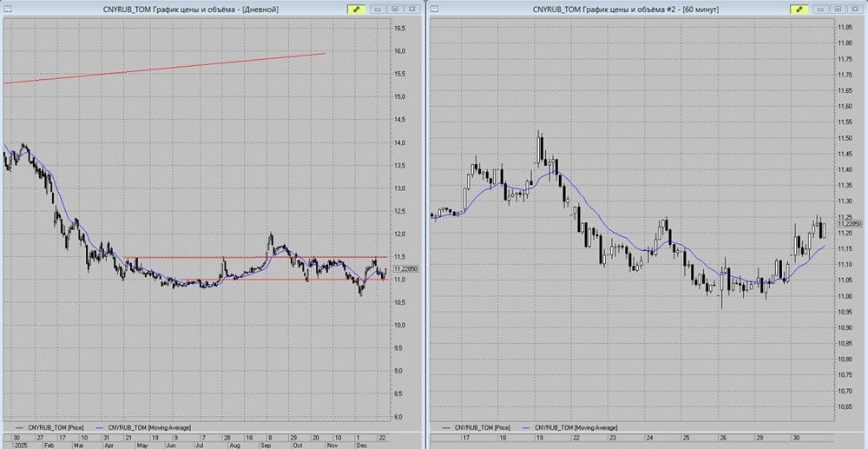
Task: Click the 'Feb' label on the daily time axis
Action: 48,445
